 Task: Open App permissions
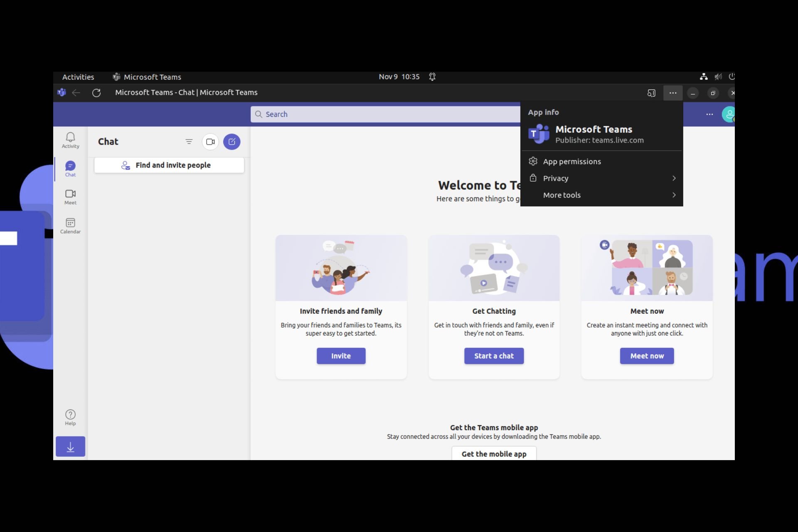click(x=601, y=161)
